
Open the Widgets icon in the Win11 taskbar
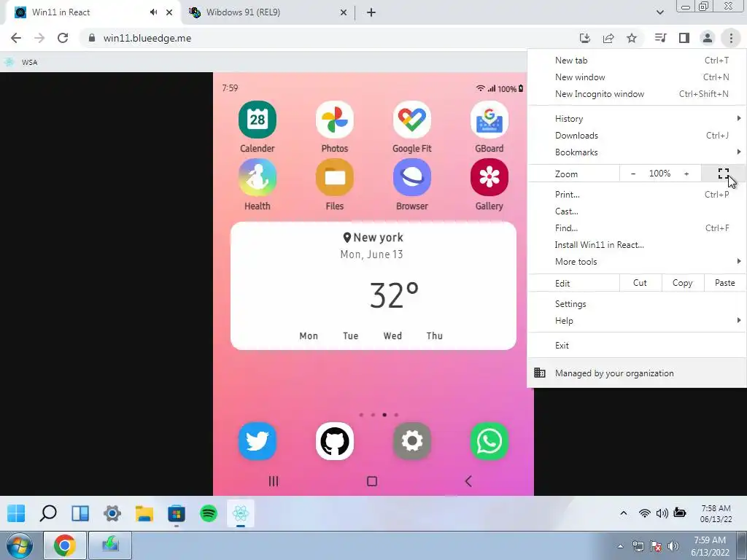coord(80,513)
